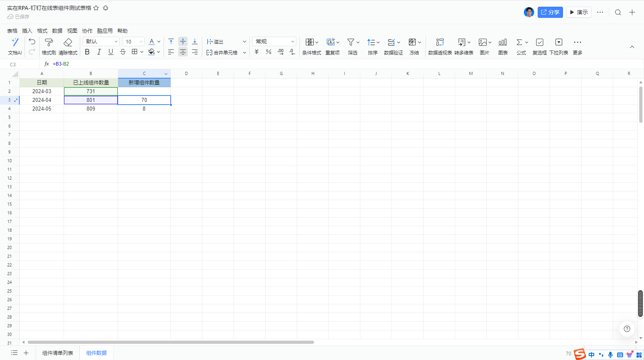This screenshot has width=644, height=360.
Task: Toggle bold formatting
Action: (x=87, y=52)
